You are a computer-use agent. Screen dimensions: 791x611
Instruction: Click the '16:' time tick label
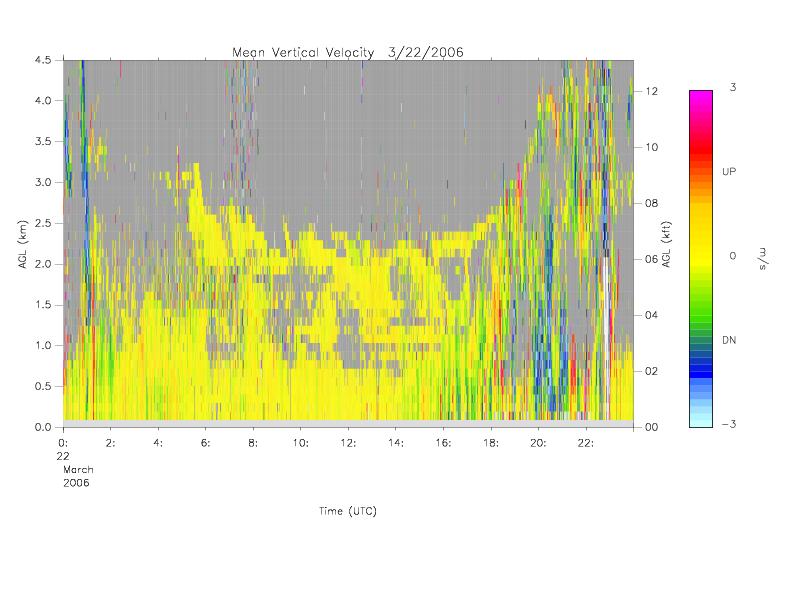(x=443, y=443)
